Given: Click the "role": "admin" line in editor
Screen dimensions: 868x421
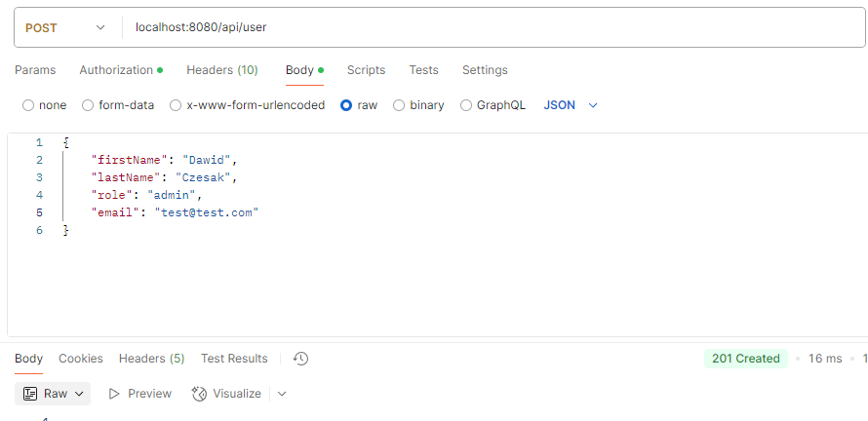Looking at the screenshot, I should click(147, 195).
